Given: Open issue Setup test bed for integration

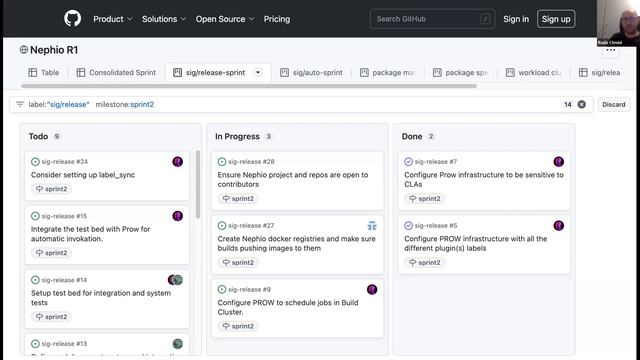Looking at the screenshot, I should [101, 298].
